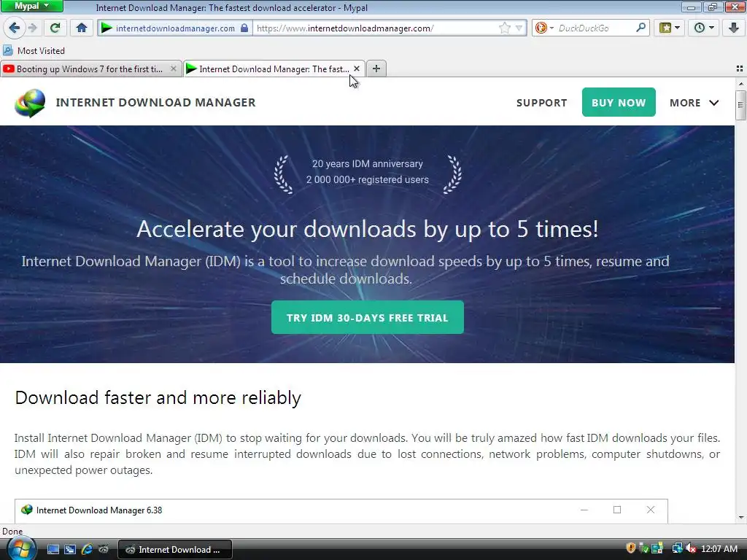Open the list all tabs grid button
Image resolution: width=747 pixels, height=560 pixels.
click(x=740, y=69)
